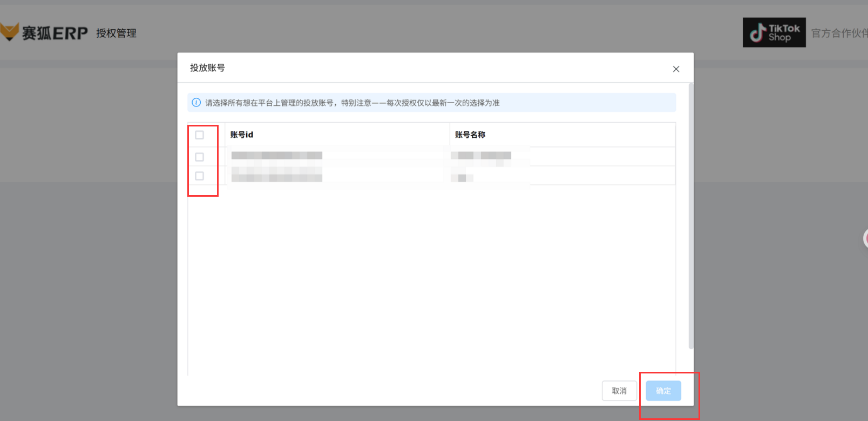
Task: Confirm selection with the 确定 button
Action: point(663,391)
